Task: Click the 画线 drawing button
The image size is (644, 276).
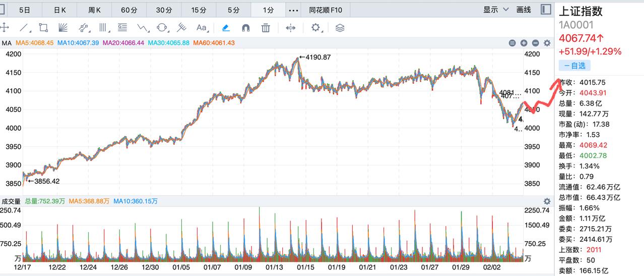Action: pos(524,10)
